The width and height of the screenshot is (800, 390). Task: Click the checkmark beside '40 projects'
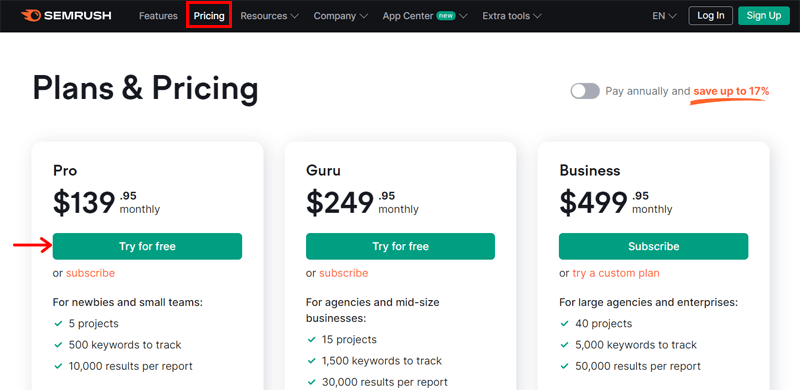coord(564,324)
